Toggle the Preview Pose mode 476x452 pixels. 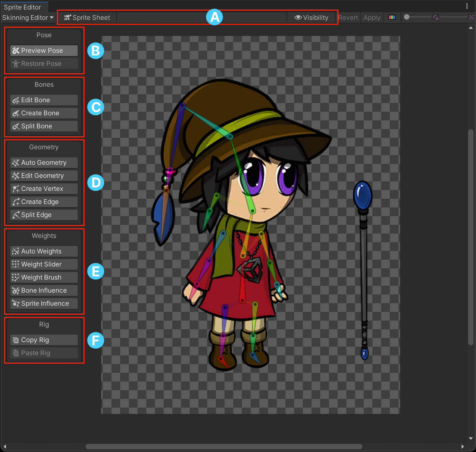44,51
